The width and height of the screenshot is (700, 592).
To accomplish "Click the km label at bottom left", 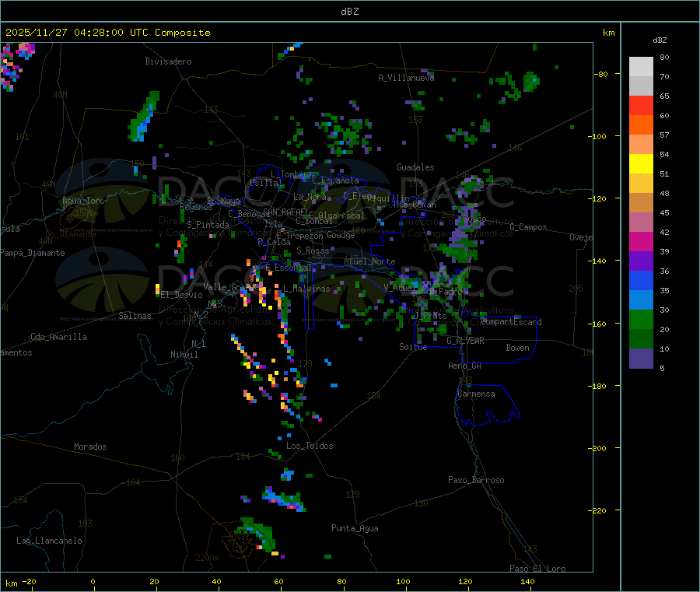I will [11, 583].
